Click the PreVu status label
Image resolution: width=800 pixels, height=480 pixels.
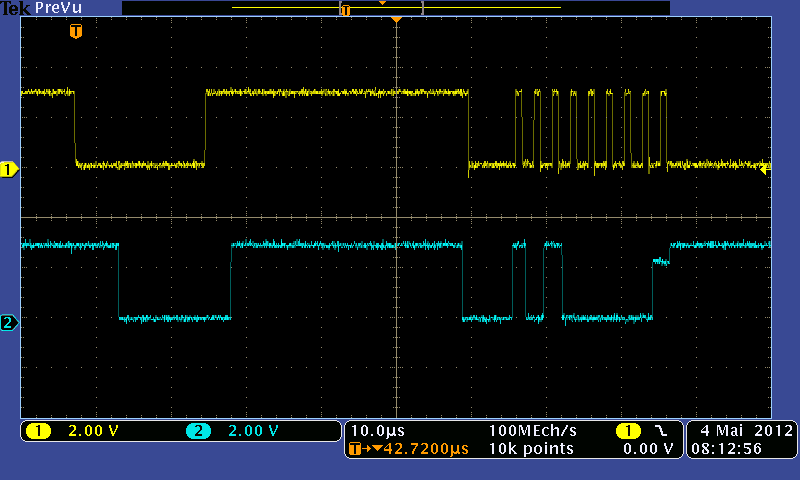click(x=58, y=8)
